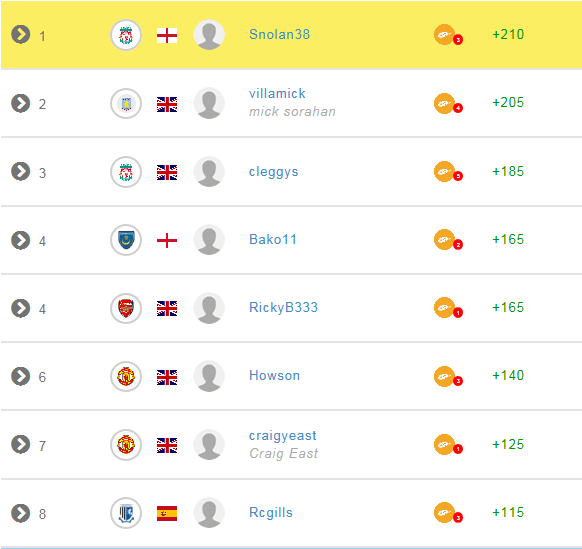
Task: Click craigyeast's orange trophy badge
Action: coord(448,445)
